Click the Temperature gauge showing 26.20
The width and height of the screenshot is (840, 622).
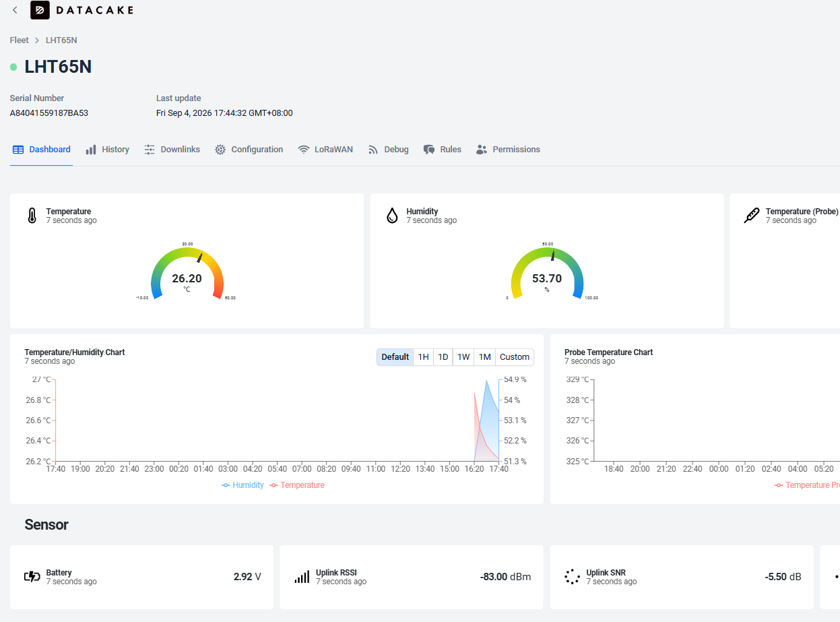187,273
